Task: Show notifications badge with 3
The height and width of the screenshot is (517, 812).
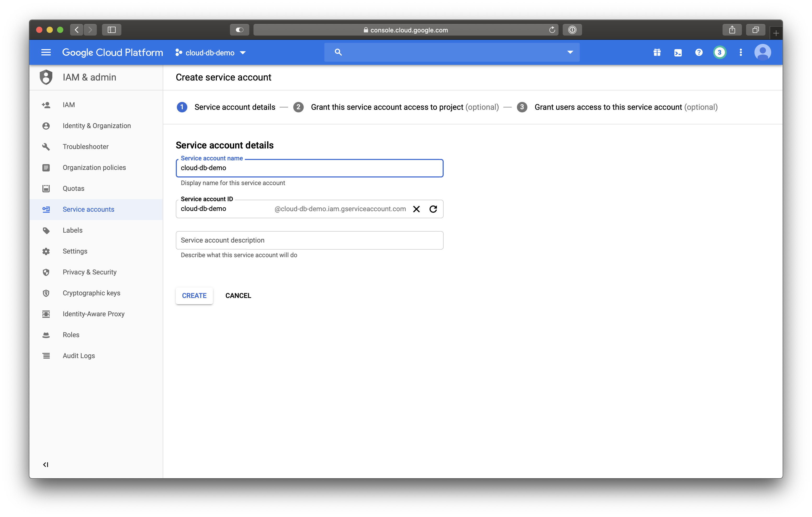Action: pos(720,53)
